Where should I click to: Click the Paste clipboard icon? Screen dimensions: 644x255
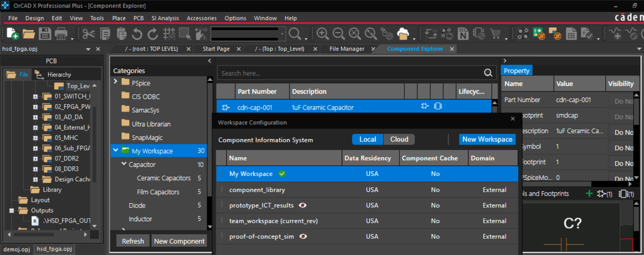point(121,34)
